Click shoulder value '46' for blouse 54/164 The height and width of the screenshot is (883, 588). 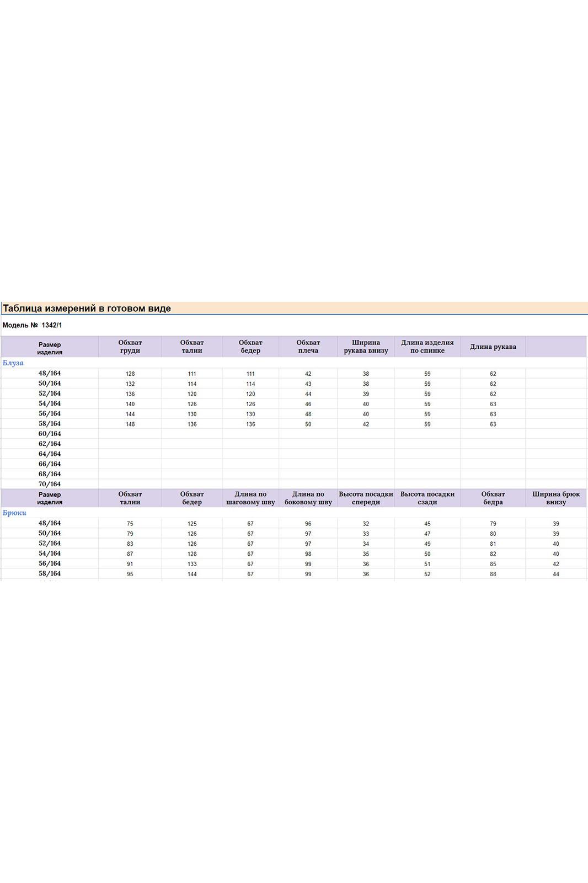tap(308, 404)
